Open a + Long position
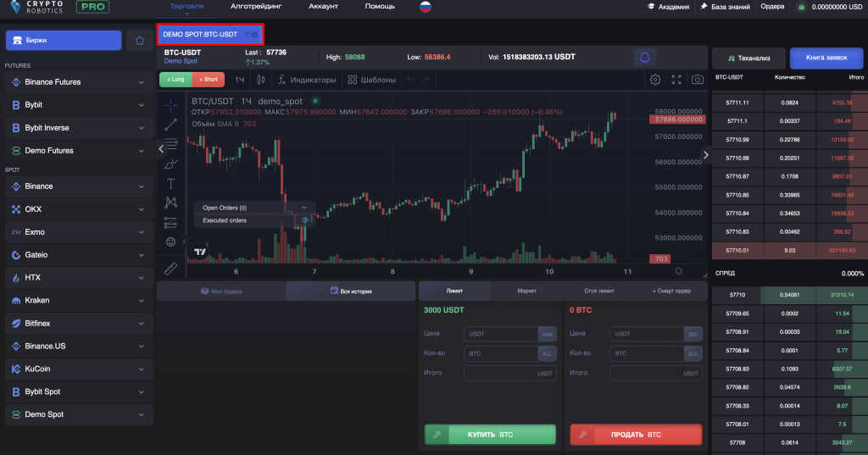The height and width of the screenshot is (455, 868). 175,80
